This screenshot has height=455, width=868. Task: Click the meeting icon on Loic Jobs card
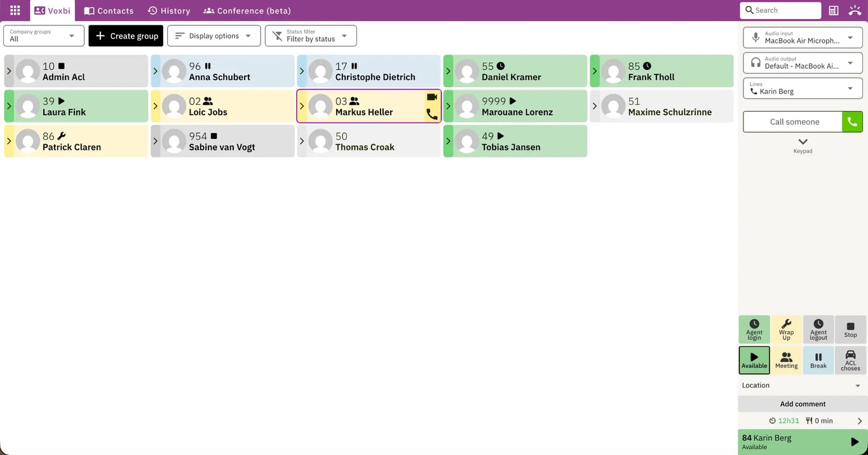[x=208, y=101]
